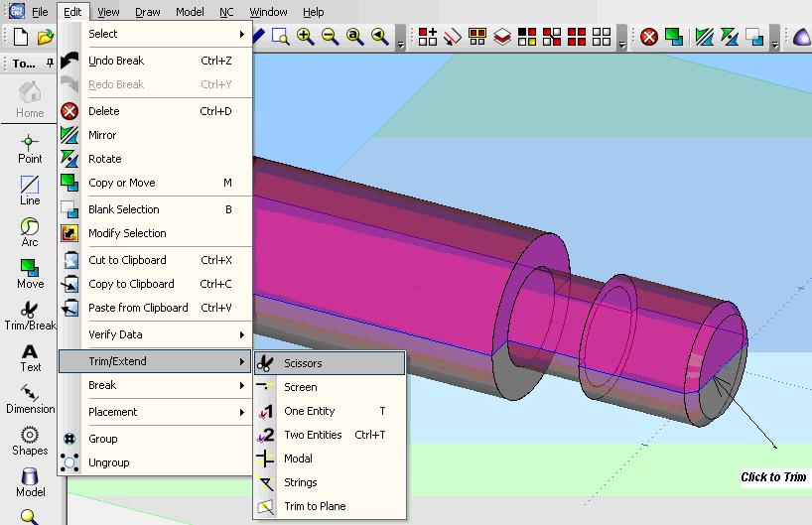Activate the Dimension tool
The image size is (812, 525).
pos(30,398)
